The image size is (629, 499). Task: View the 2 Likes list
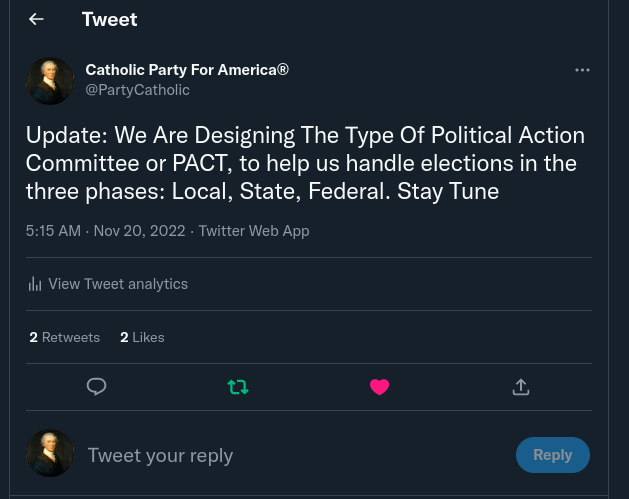point(142,338)
